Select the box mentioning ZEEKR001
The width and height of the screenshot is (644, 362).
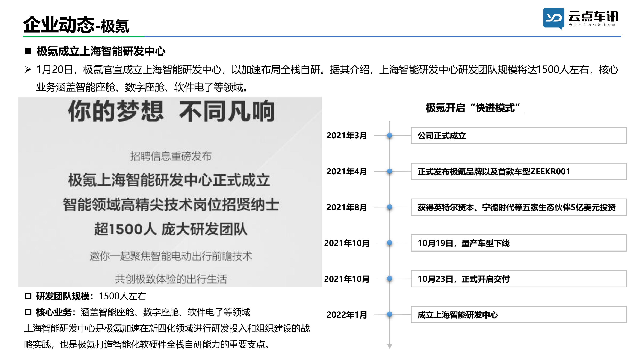(x=519, y=171)
